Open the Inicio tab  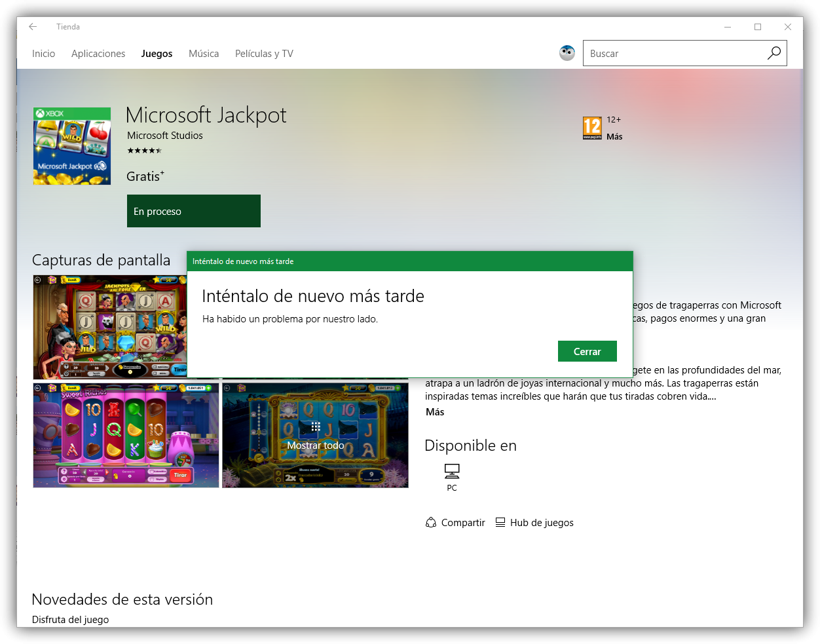43,54
